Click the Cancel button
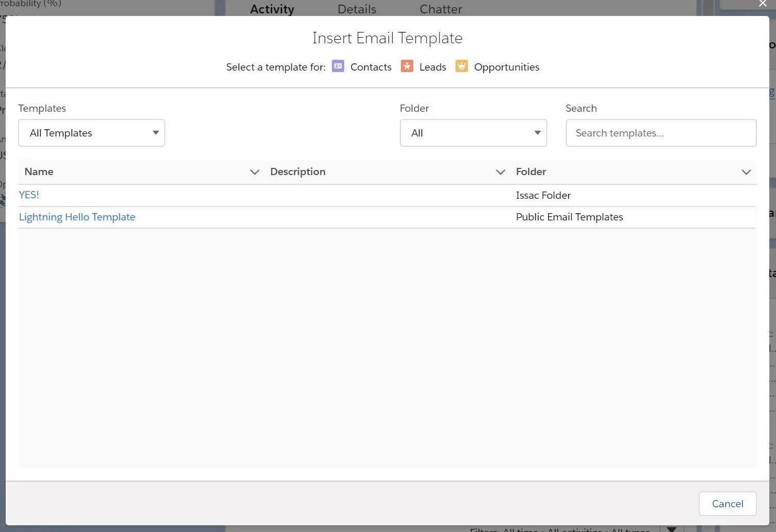Image resolution: width=776 pixels, height=532 pixels. pyautogui.click(x=728, y=504)
